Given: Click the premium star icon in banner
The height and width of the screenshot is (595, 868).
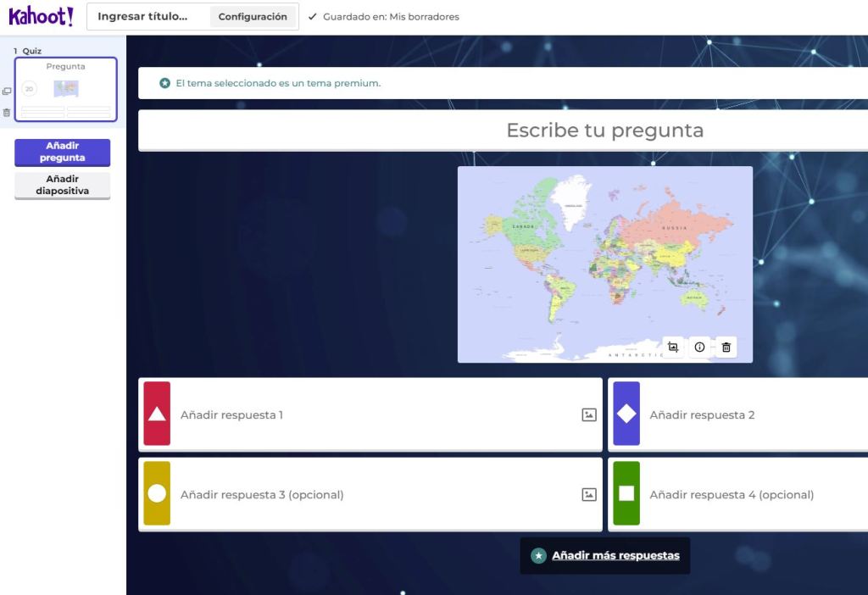Looking at the screenshot, I should (165, 83).
